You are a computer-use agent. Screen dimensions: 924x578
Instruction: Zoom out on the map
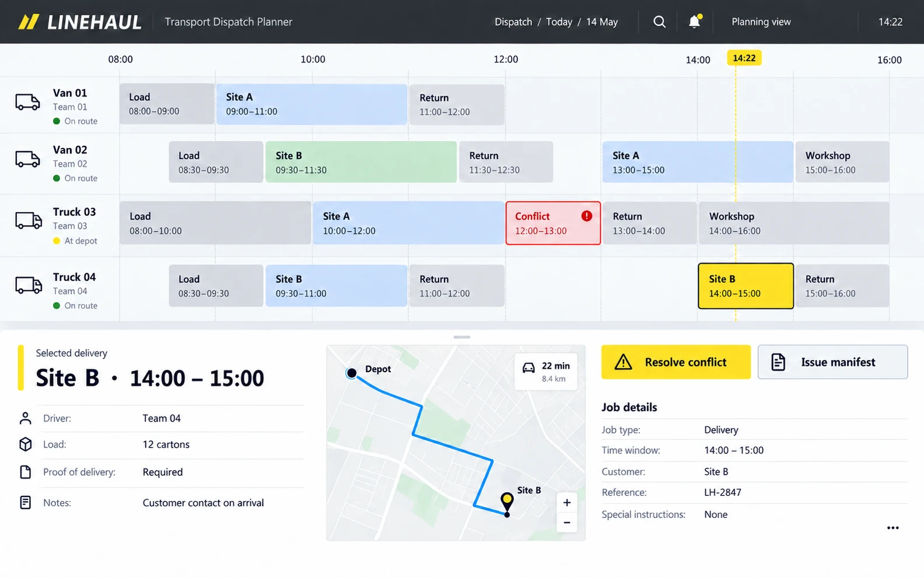coord(566,523)
